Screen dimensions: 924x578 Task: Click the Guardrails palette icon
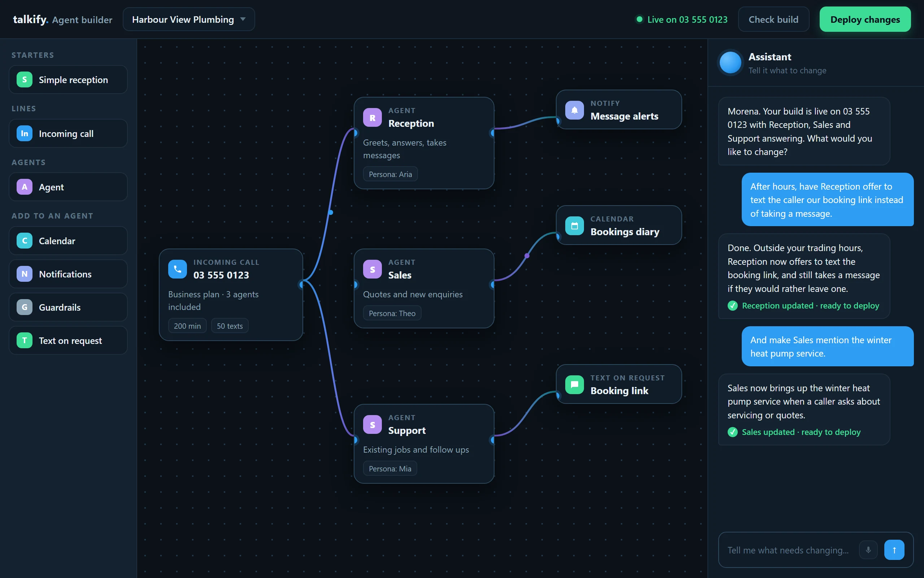[25, 307]
